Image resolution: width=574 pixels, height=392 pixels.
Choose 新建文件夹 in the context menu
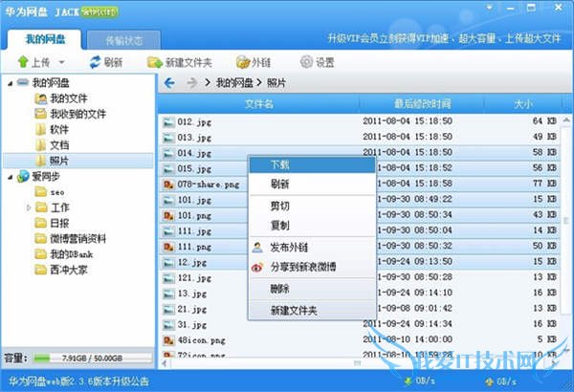tap(312, 311)
